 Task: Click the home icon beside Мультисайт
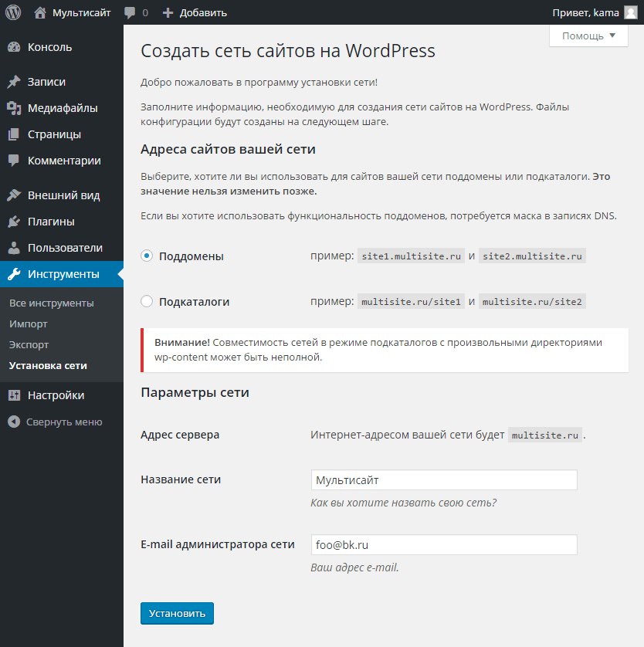(40, 13)
